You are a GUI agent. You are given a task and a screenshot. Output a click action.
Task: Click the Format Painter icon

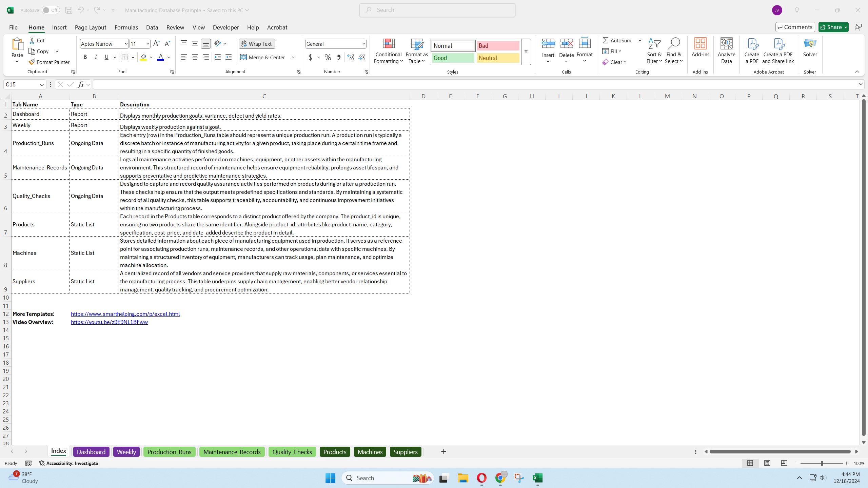(32, 62)
